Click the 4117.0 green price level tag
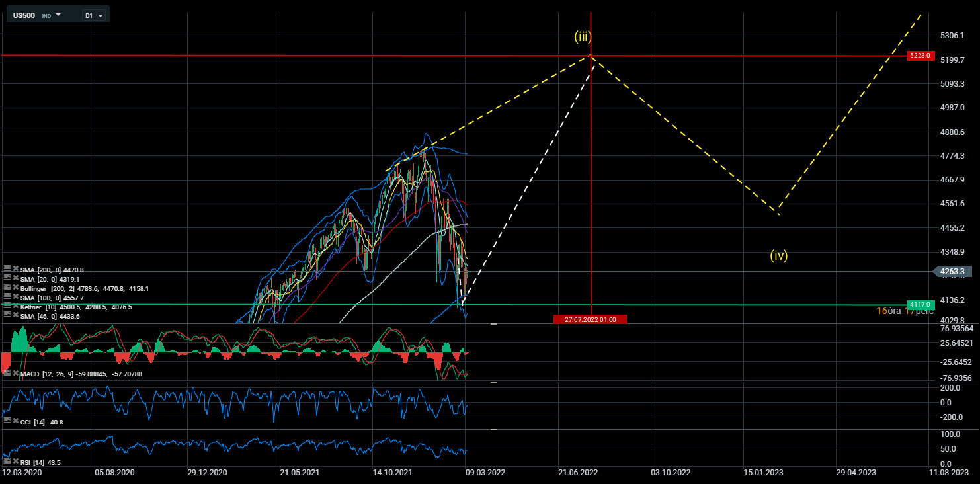 919,304
